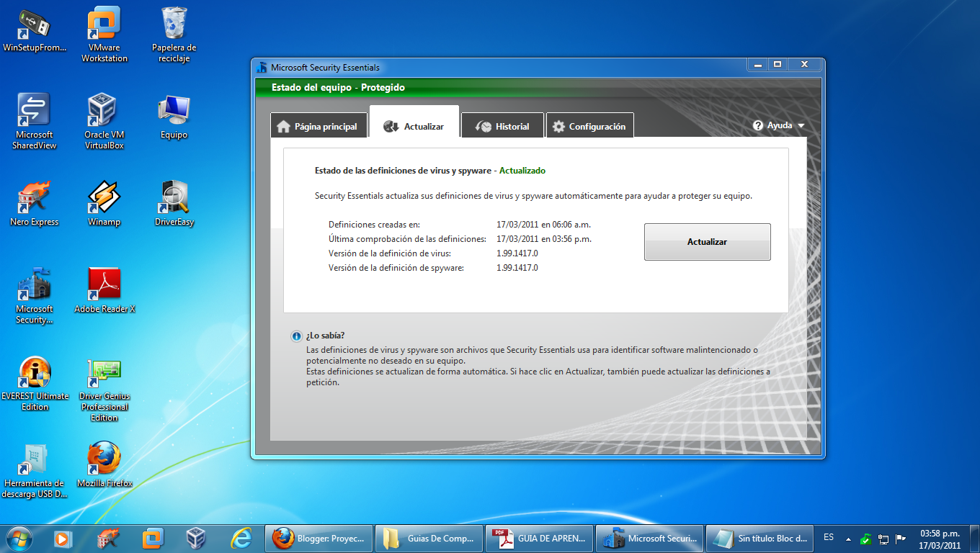980x553 pixels.
Task: Click the 'Versión de la definición de spyware:' label
Action: pos(396,268)
